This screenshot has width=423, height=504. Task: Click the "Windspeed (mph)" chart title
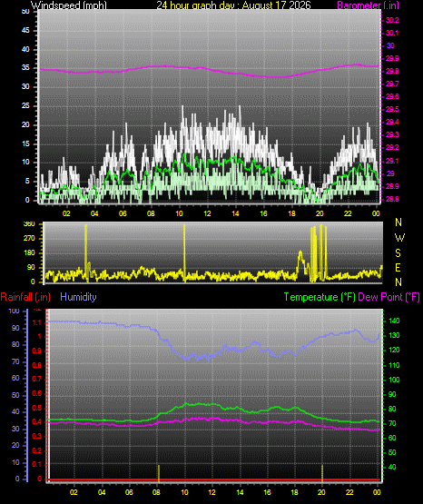tap(69, 5)
